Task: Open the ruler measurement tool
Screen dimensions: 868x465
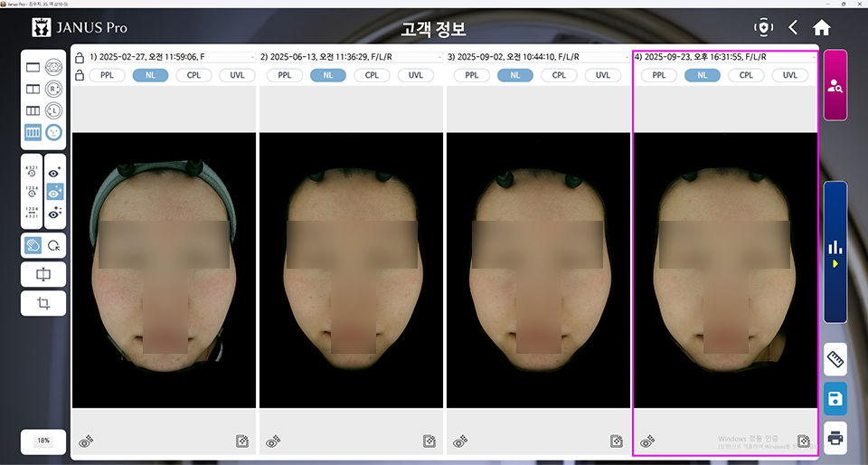Action: pyautogui.click(x=835, y=359)
